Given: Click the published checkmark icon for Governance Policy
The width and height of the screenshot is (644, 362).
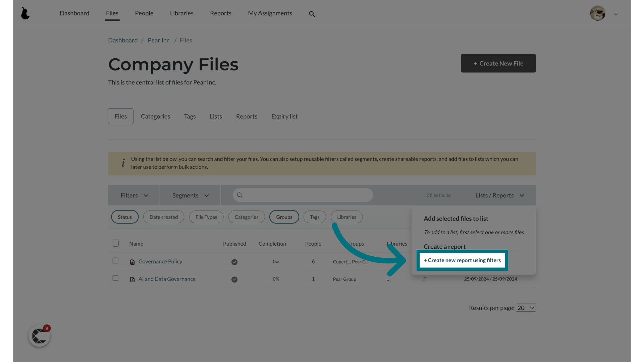Looking at the screenshot, I should pos(234,262).
